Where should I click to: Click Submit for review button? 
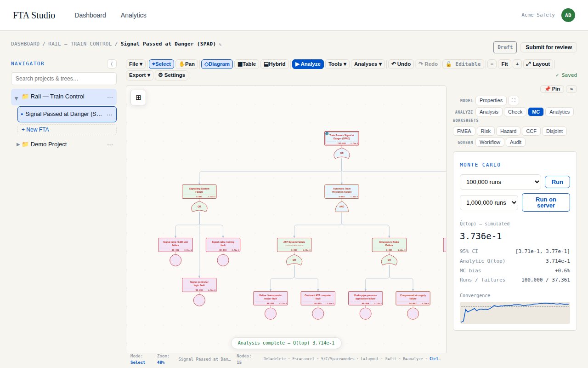(548, 47)
